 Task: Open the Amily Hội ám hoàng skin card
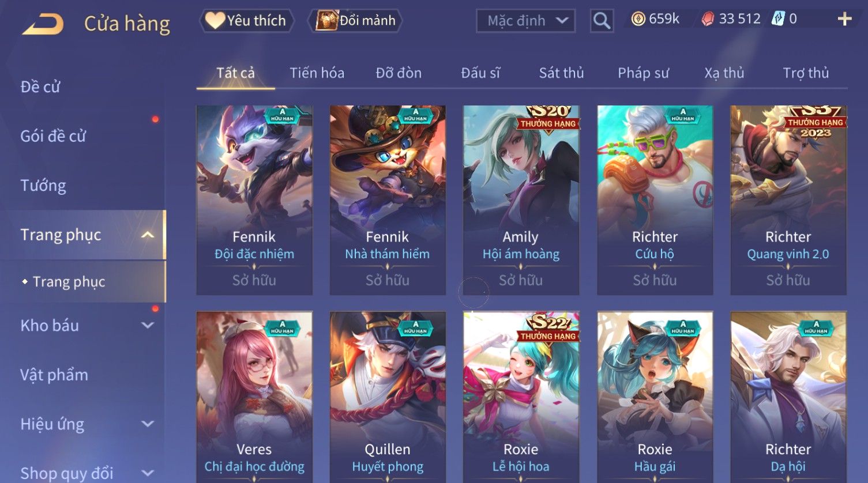[x=521, y=200]
